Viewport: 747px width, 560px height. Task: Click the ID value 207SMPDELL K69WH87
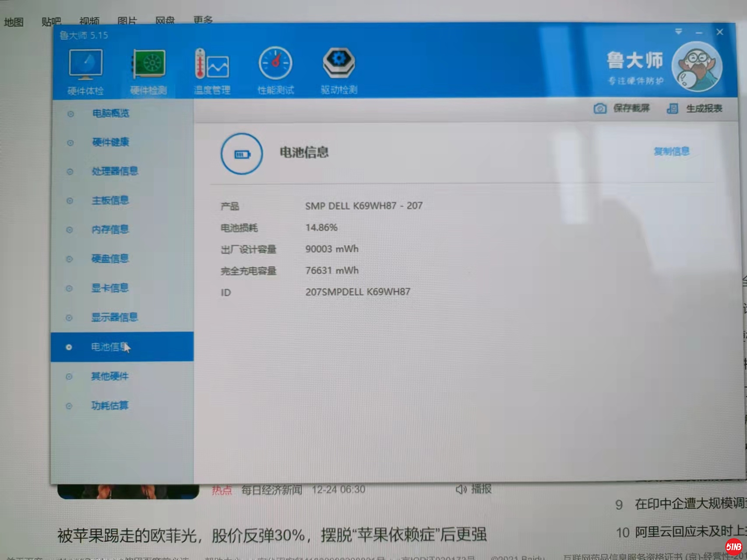[358, 292]
